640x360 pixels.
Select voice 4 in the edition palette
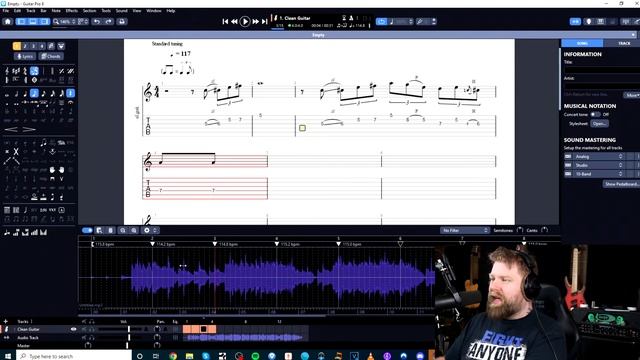(x=42, y=46)
